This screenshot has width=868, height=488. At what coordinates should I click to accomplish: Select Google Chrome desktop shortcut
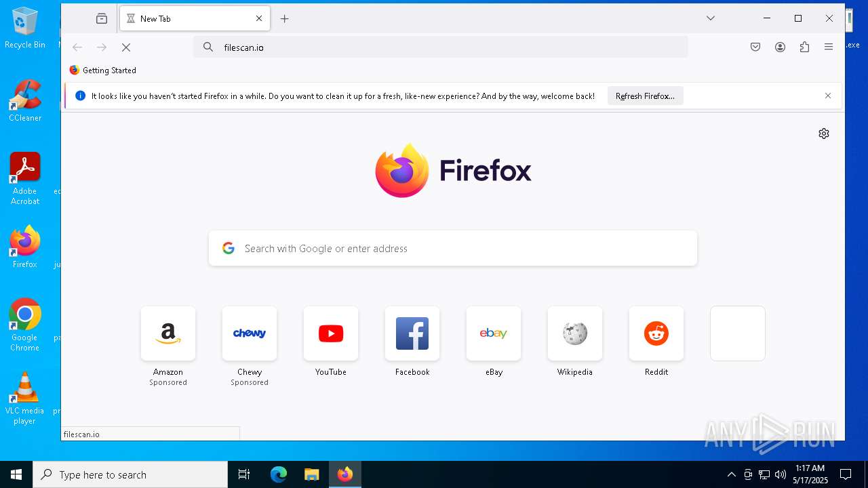pyautogui.click(x=25, y=325)
